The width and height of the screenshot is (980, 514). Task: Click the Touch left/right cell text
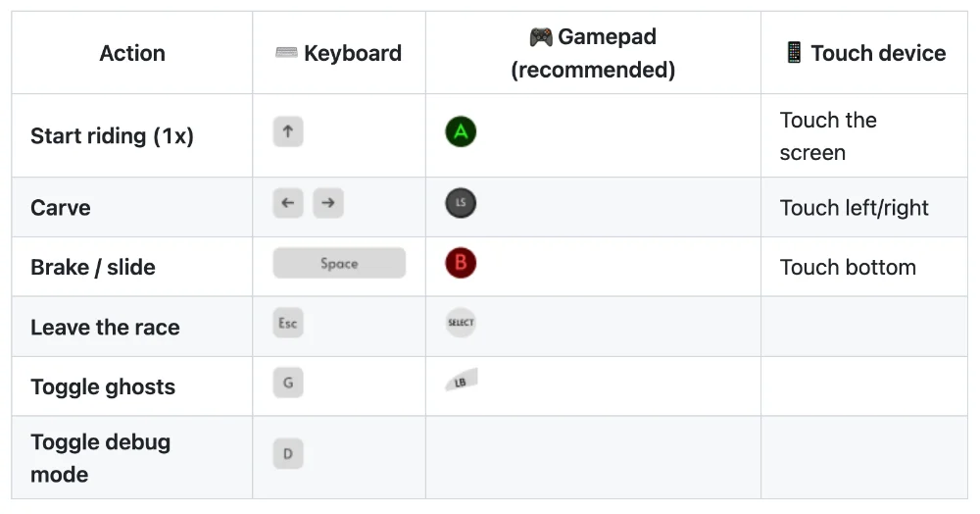855,208
